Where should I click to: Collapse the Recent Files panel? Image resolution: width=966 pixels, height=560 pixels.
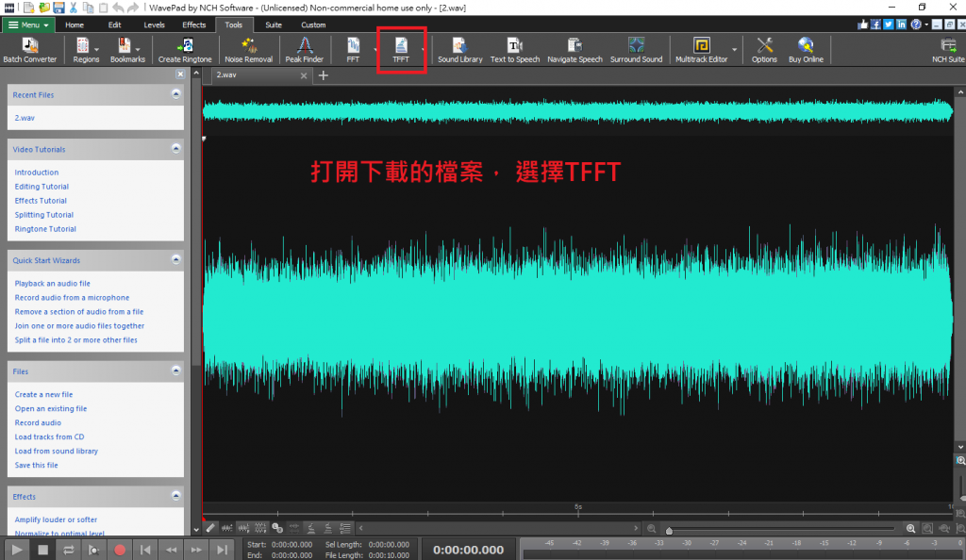(x=175, y=94)
